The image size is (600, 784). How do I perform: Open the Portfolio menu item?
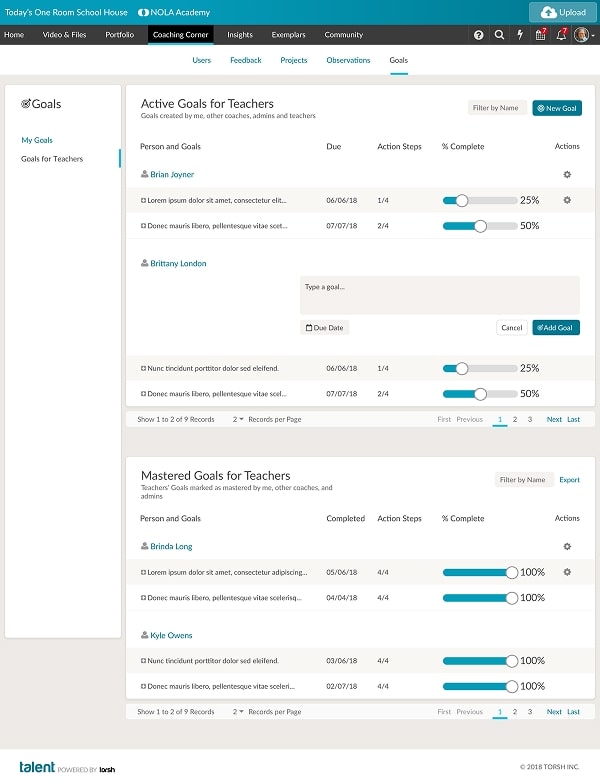coord(120,35)
